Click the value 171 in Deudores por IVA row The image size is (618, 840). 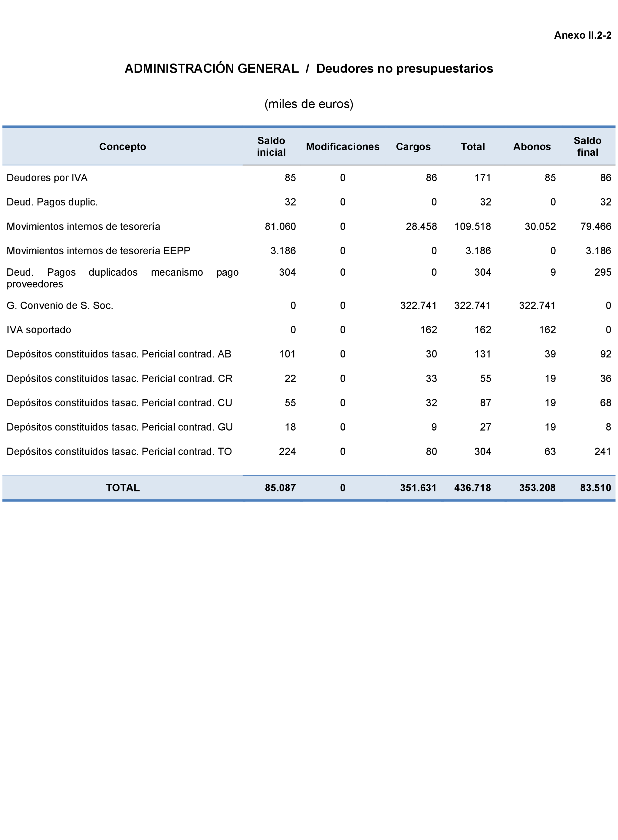(x=483, y=178)
